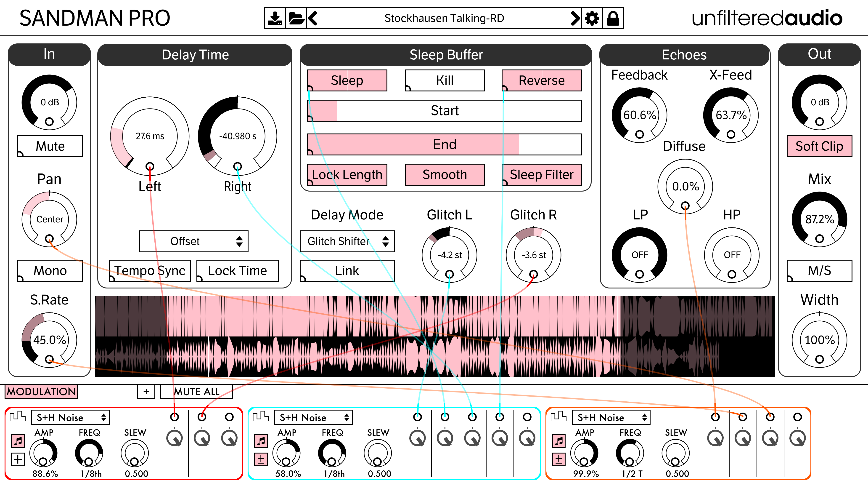The width and height of the screenshot is (868, 491).
Task: Toggle the red modulator tempo-sync note icon
Action: (x=18, y=441)
